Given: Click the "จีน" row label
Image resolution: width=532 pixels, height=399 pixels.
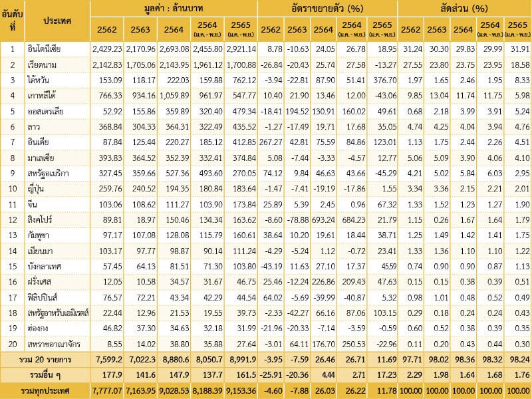Looking at the screenshot, I should point(32,204).
